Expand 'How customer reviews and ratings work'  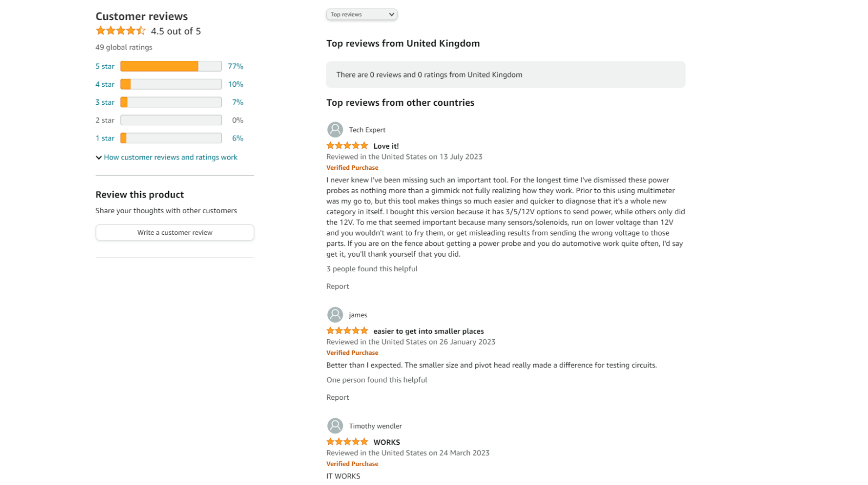pos(170,157)
